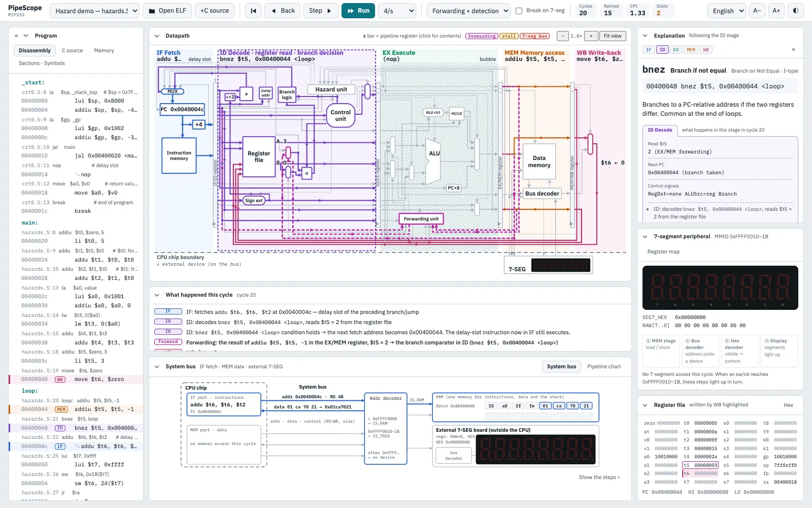812x508 pixels.
Task: Click the MUX before the PC register
Action: (173, 91)
